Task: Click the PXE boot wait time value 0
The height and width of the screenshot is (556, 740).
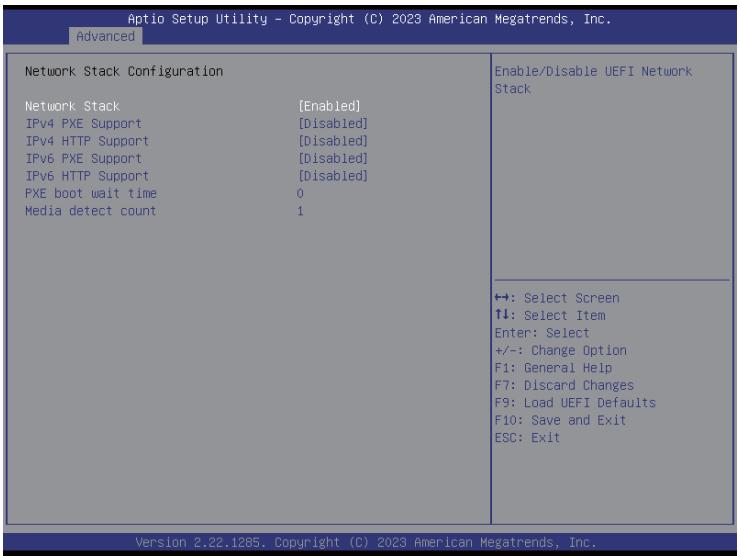Action: (300, 194)
